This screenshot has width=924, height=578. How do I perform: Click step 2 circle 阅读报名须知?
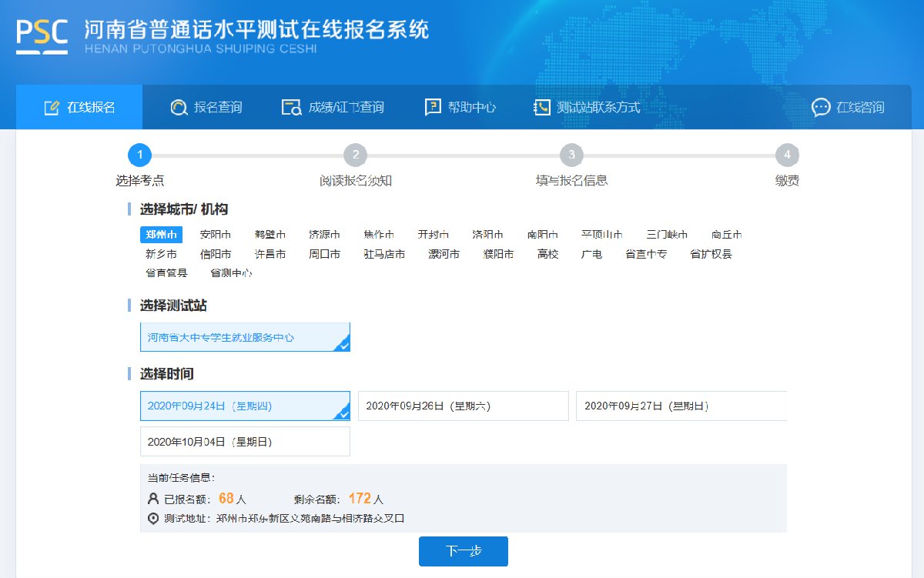tap(355, 155)
